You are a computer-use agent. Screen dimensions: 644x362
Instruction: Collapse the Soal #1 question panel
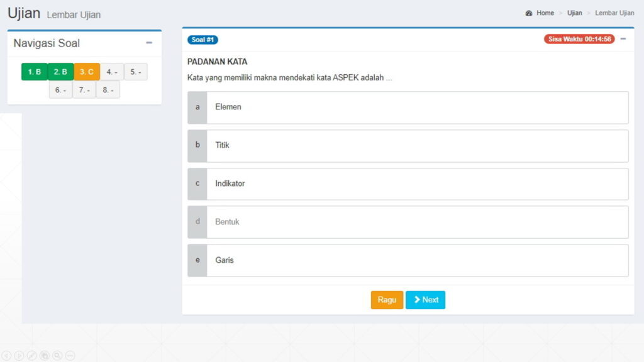[623, 39]
